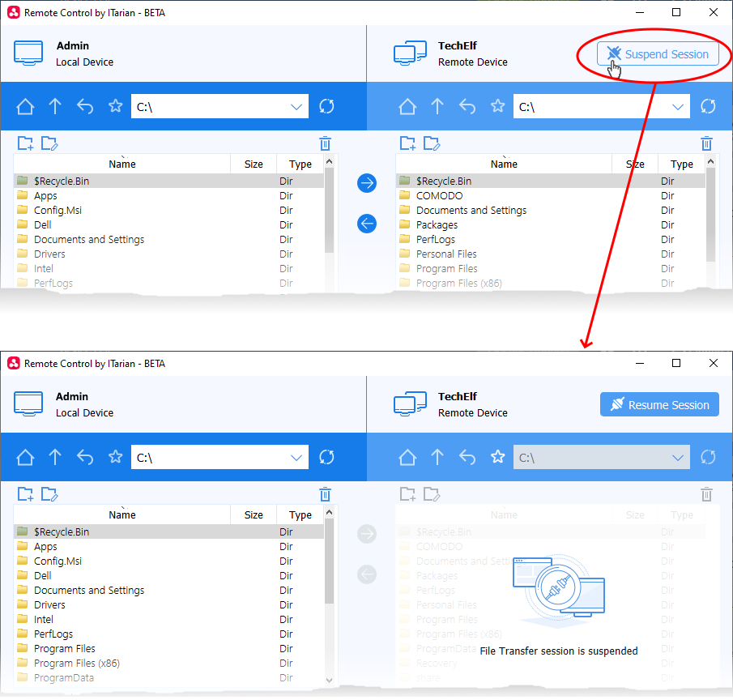
Task: Select Program Files folder in lower window's local list
Action: pos(64,649)
